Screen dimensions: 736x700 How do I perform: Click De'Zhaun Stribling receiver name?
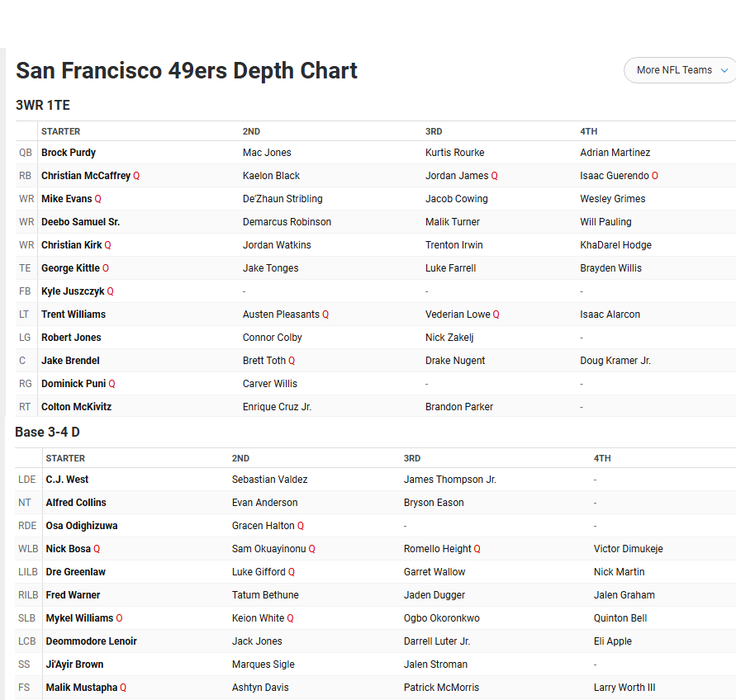283,199
